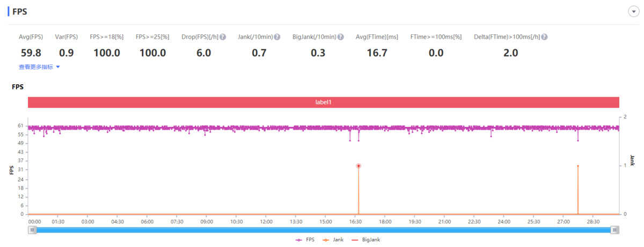Click help icon beside BigJank(/10min)
This screenshot has height=247, width=644.
(341, 37)
